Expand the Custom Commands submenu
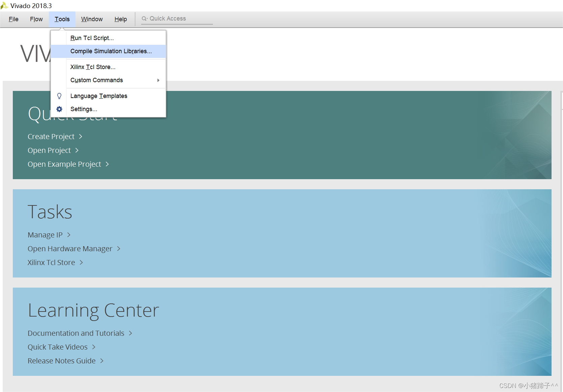Viewport: 563px width, 392px height. pos(108,80)
